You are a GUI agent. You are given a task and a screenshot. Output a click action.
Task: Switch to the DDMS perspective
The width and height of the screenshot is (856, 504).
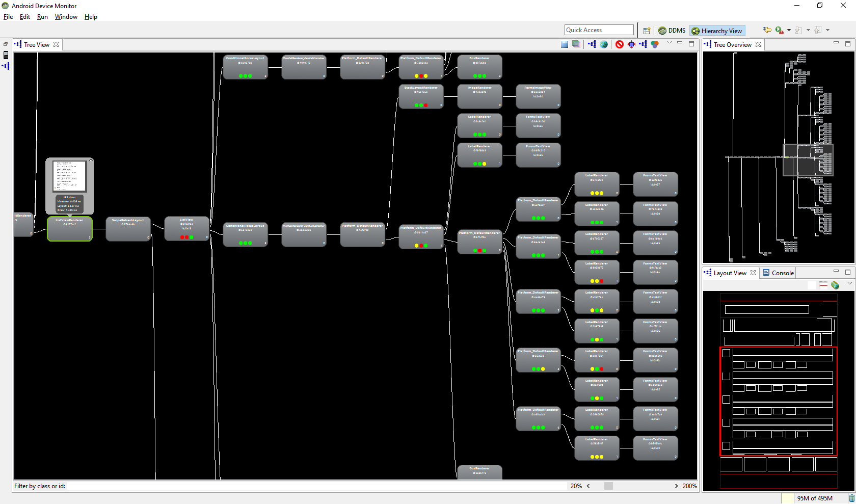tap(672, 31)
